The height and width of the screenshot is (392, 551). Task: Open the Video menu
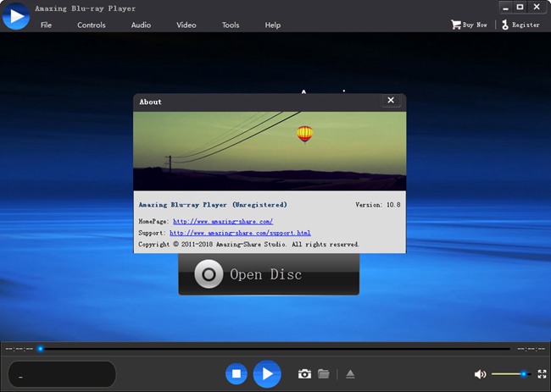tap(186, 25)
